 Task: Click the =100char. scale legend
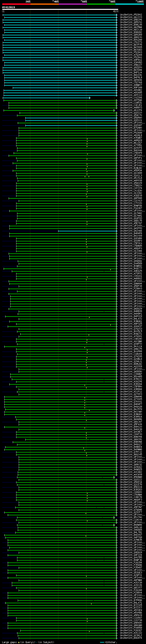tap(109, 642)
